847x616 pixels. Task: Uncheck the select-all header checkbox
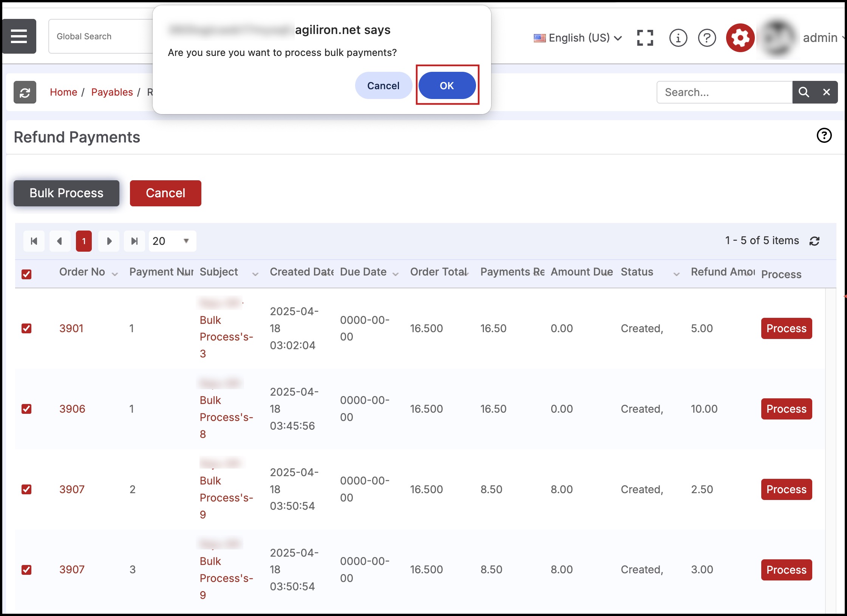(x=26, y=274)
